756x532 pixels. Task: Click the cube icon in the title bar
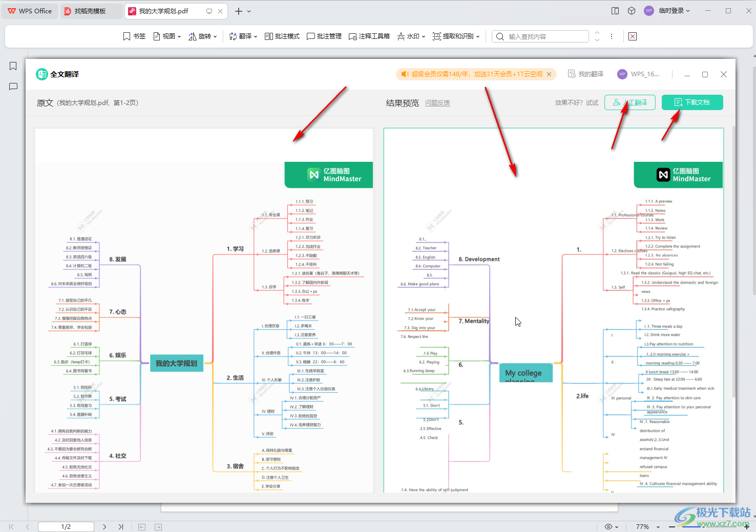pyautogui.click(x=632, y=11)
